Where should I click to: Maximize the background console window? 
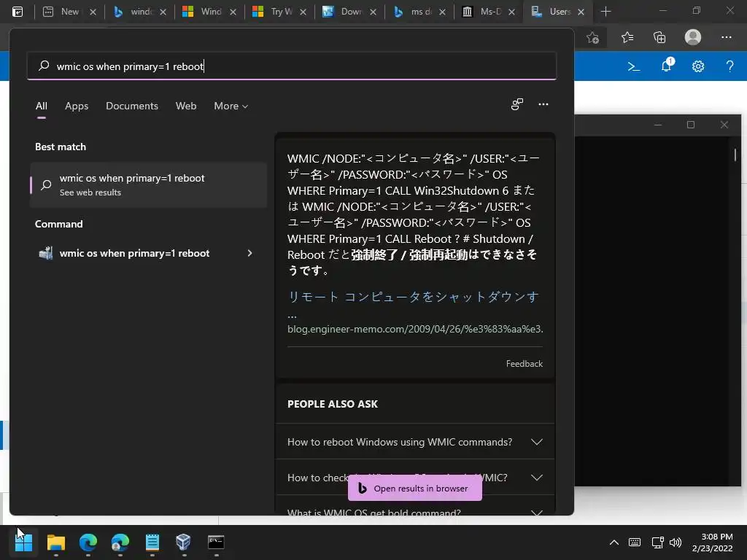pyautogui.click(x=691, y=125)
